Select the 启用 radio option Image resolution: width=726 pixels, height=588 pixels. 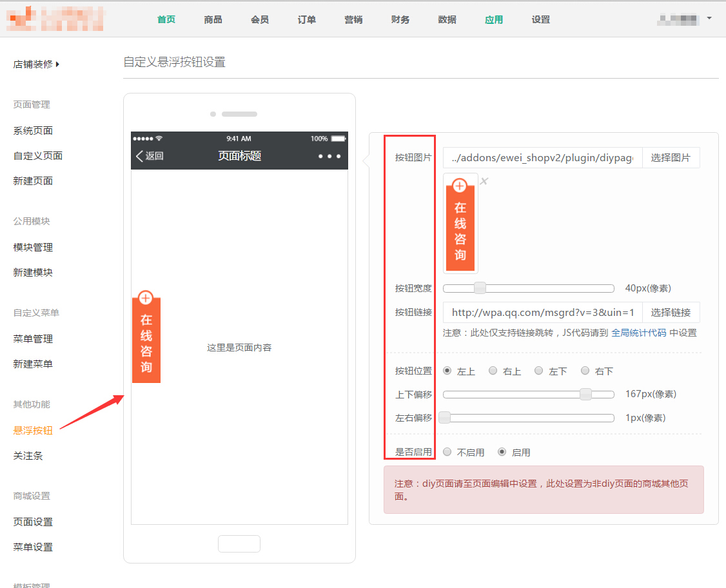[x=502, y=453]
